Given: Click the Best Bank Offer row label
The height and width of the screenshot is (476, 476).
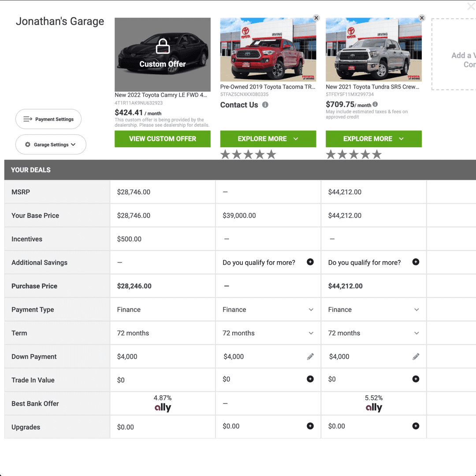Looking at the screenshot, I should coord(35,403).
